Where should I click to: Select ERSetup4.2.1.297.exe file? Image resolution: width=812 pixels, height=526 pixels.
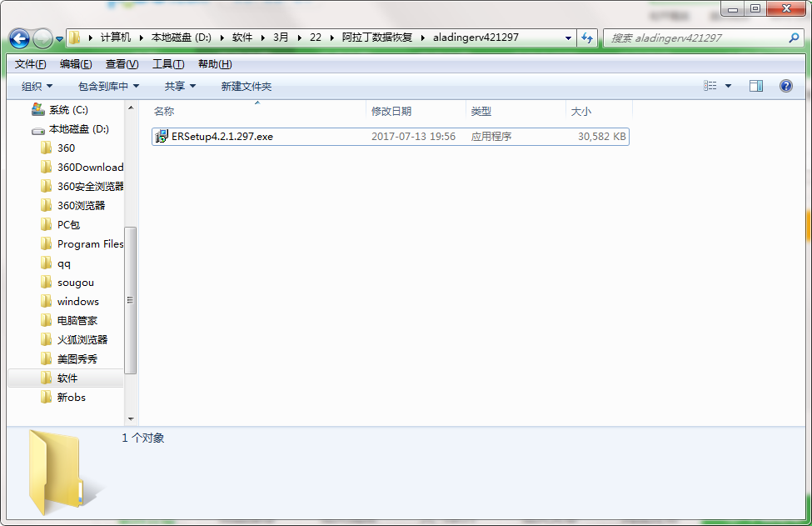(391, 137)
